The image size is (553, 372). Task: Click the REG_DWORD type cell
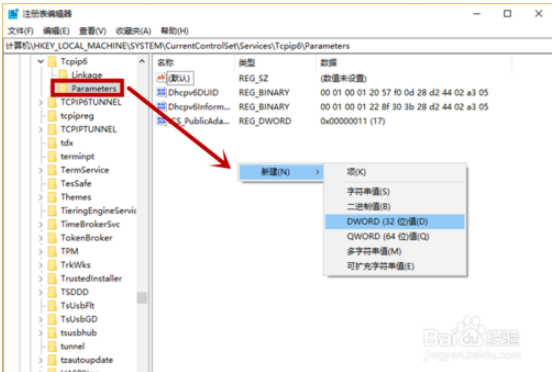pyautogui.click(x=265, y=121)
